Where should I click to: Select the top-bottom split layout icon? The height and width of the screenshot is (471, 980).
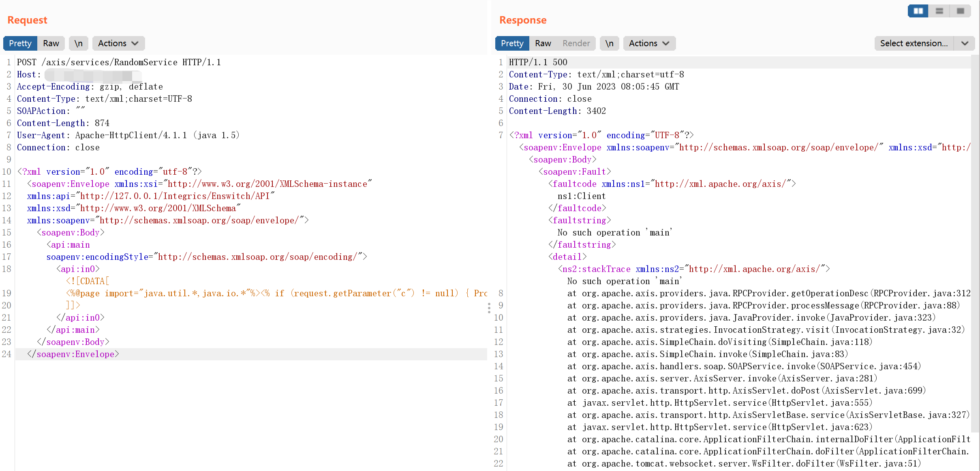coord(939,11)
